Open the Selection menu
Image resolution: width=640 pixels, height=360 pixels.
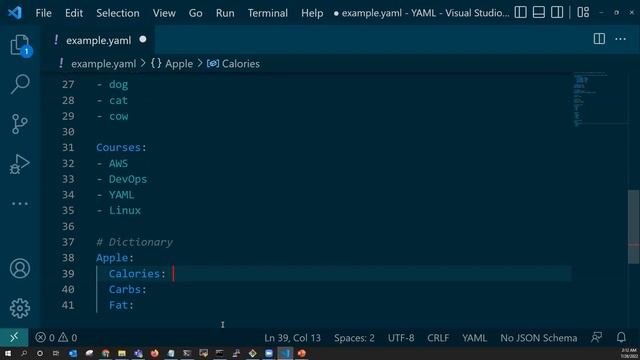point(118,13)
